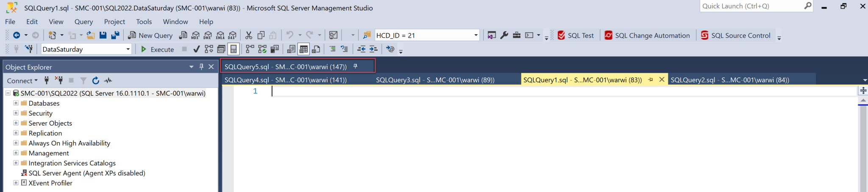
Task: Refresh Object Explorer
Action: [x=96, y=80]
